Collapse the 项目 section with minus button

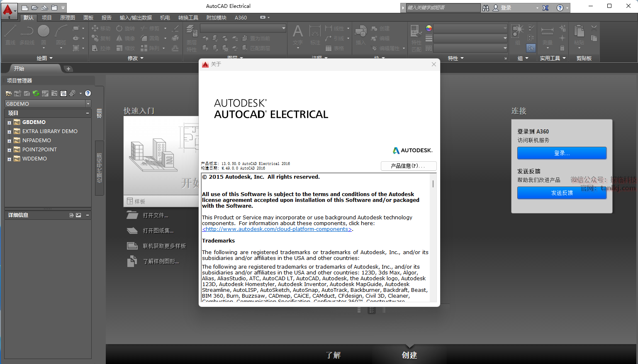pyautogui.click(x=88, y=113)
